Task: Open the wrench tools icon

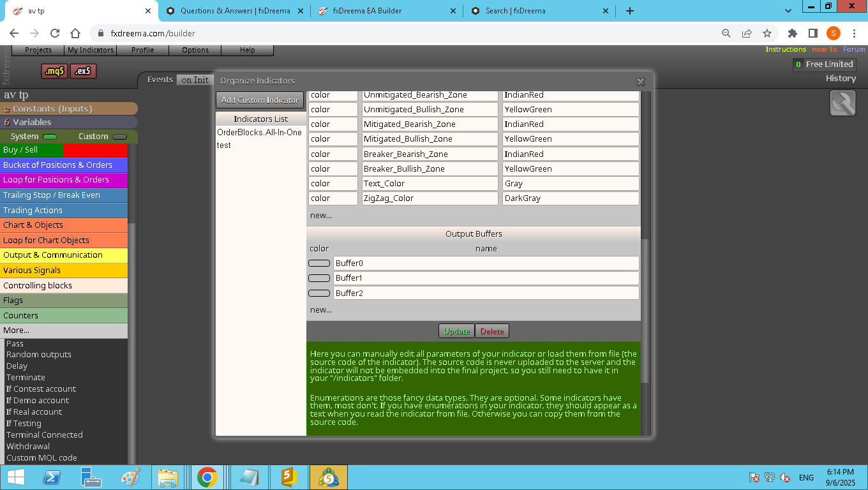Action: point(842,103)
